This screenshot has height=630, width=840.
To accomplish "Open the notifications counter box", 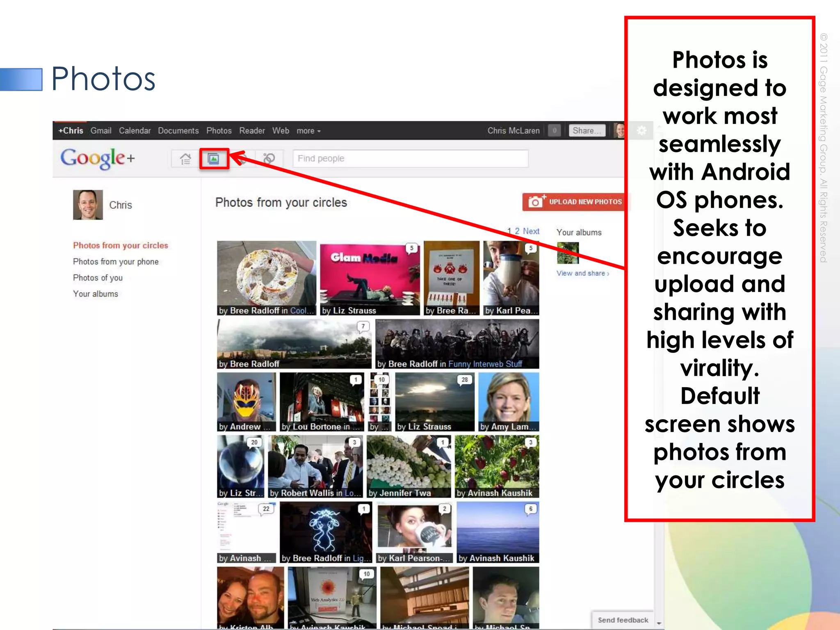I will pos(554,130).
